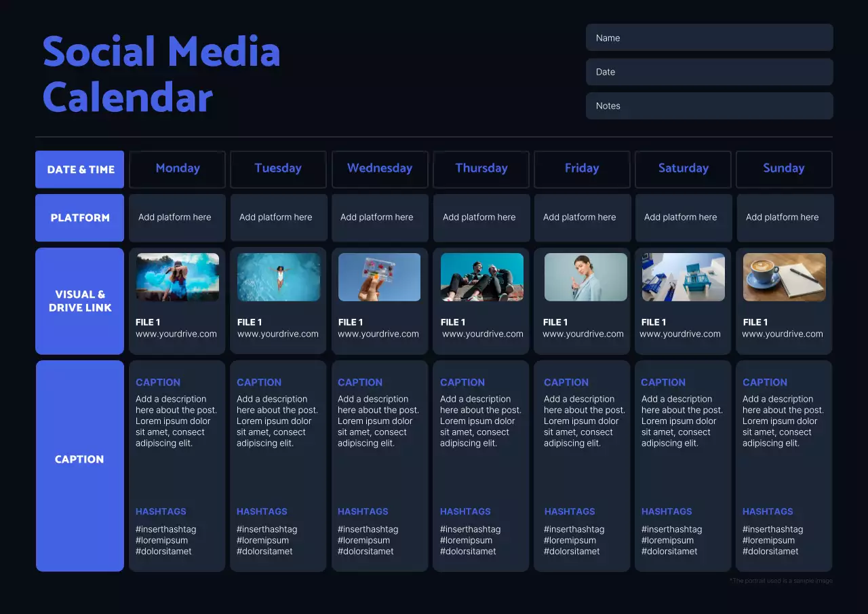Click the swimmer photo thumbnail in Monday column
Screen dimensions: 868x614
[x=177, y=277]
